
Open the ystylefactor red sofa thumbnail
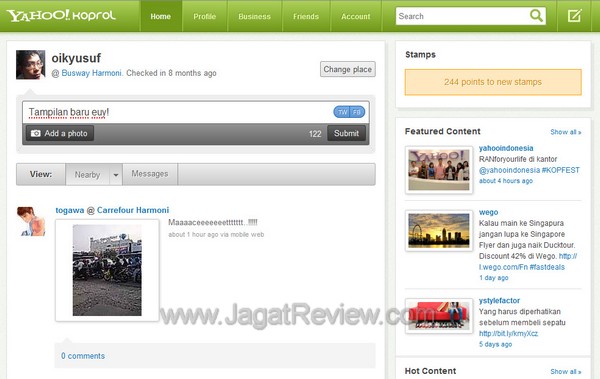pyautogui.click(x=439, y=316)
